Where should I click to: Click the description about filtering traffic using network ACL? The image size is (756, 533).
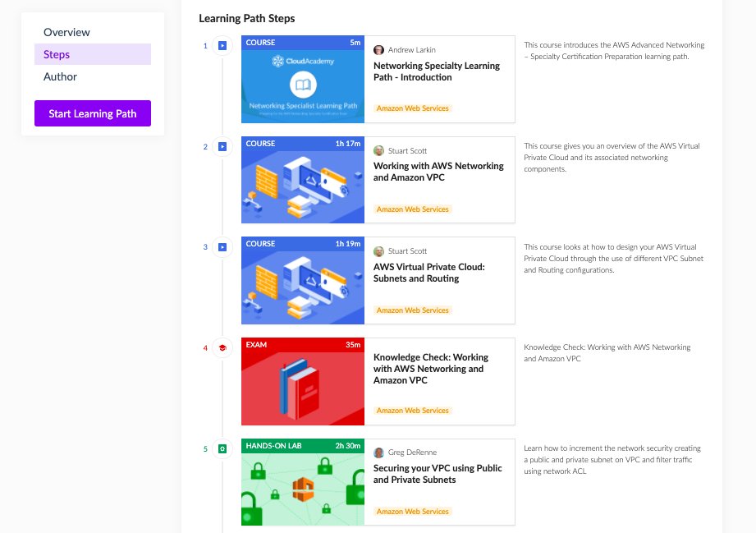pyautogui.click(x=612, y=460)
